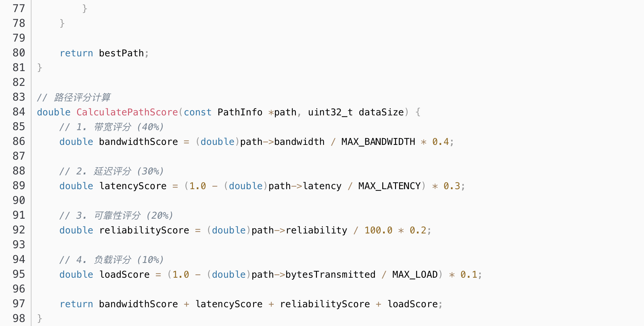The width and height of the screenshot is (644, 326).
Task: Click the reliabilityScore variable declaration on line 92
Action: tap(144, 230)
